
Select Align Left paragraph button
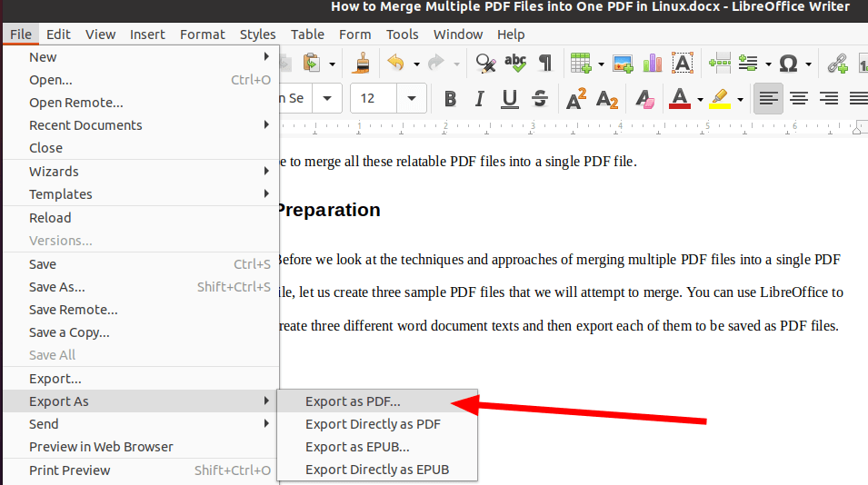tap(768, 99)
